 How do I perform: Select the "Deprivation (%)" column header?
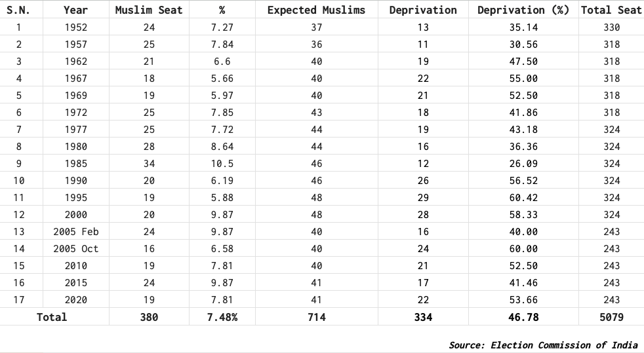[523, 10]
